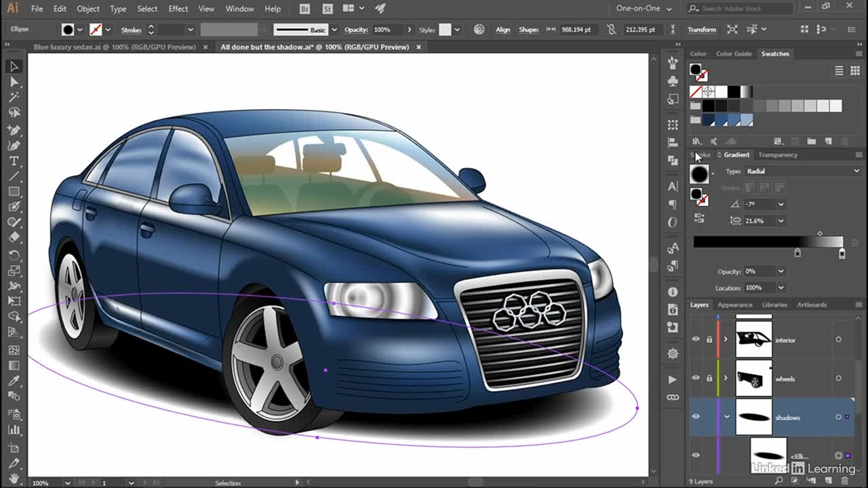
Task: Target the interior layer circle
Action: [x=839, y=340]
